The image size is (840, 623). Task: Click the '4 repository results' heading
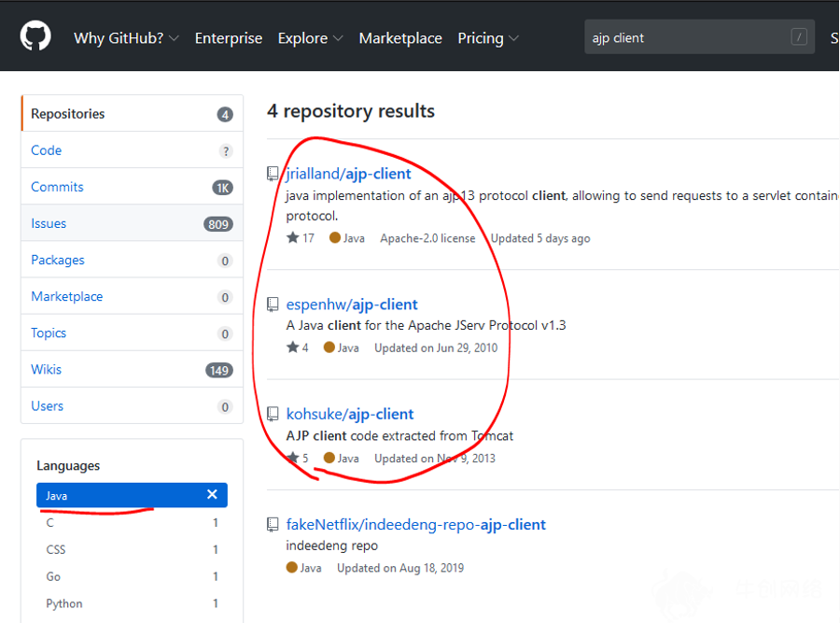(351, 111)
